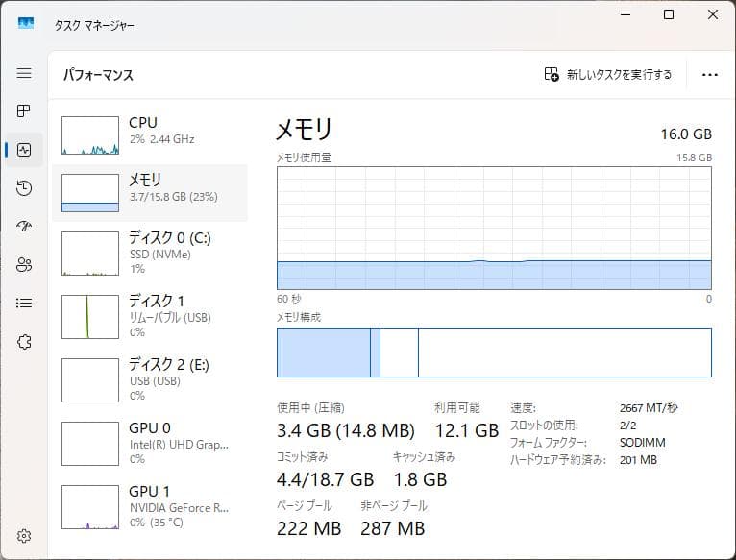The image size is (736, 560).
Task: Click the free segment of メモリ構成 bar
Action: pos(565,353)
